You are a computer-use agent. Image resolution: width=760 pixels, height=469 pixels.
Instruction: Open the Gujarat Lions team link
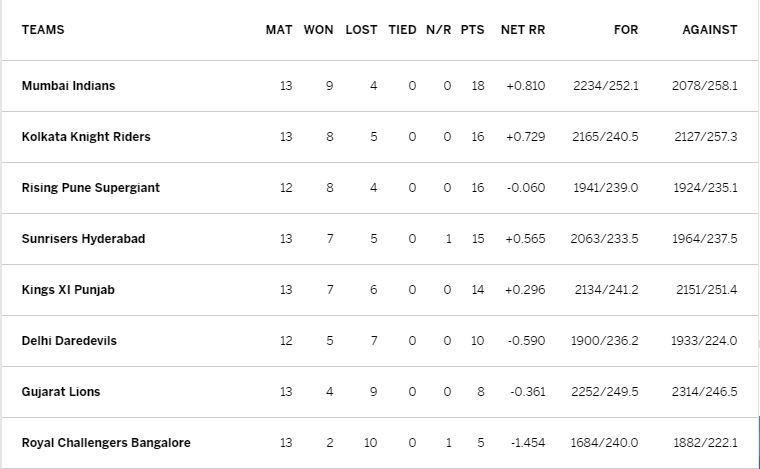pos(61,391)
